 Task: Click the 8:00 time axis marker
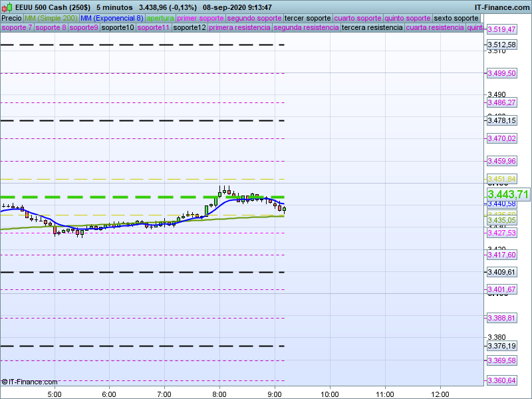[219, 394]
